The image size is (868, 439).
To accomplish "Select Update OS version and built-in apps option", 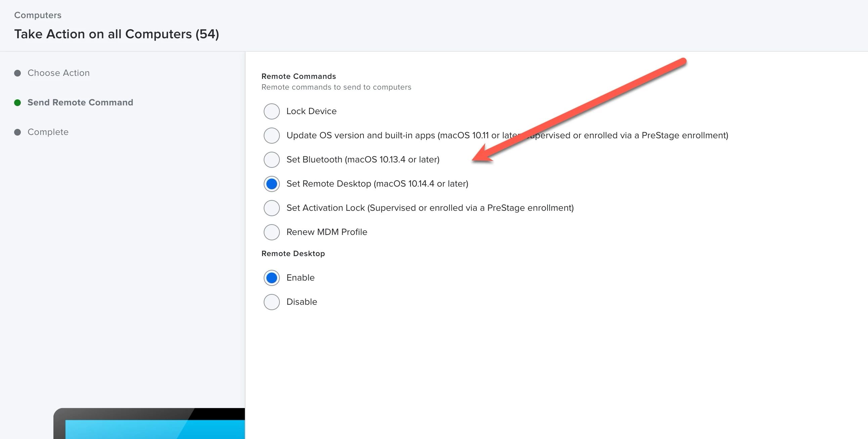I will tap(272, 136).
